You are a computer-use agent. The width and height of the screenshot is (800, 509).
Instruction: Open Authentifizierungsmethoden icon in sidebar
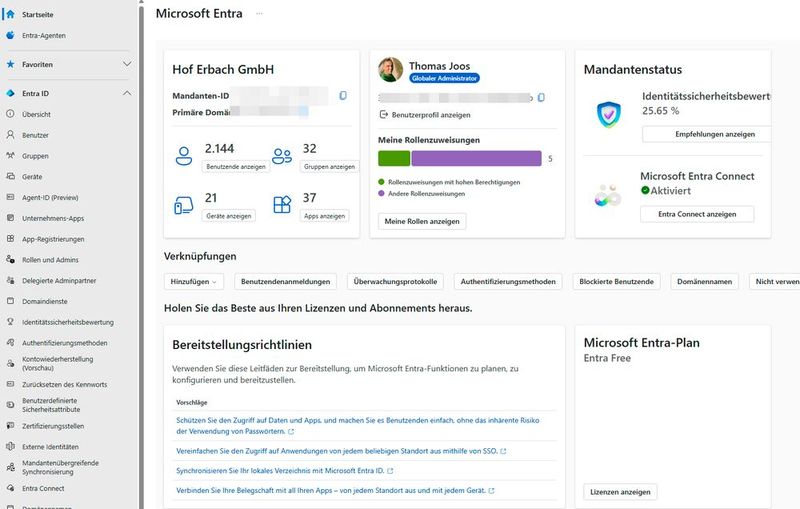point(10,343)
